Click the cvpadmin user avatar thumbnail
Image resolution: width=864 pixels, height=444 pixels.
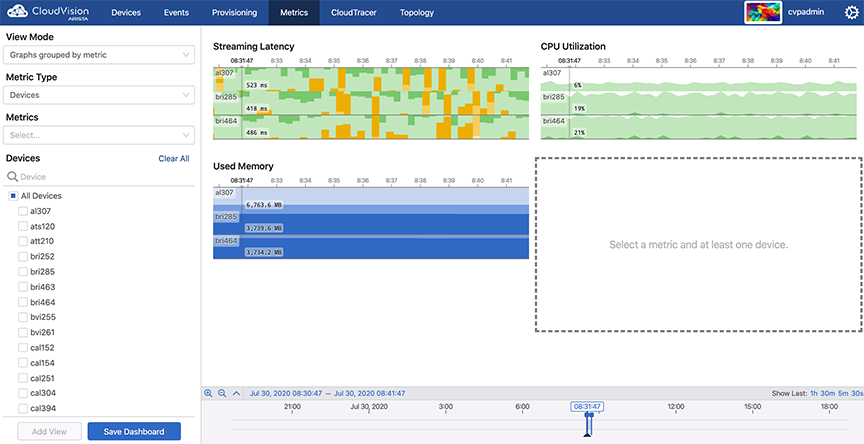(763, 12)
